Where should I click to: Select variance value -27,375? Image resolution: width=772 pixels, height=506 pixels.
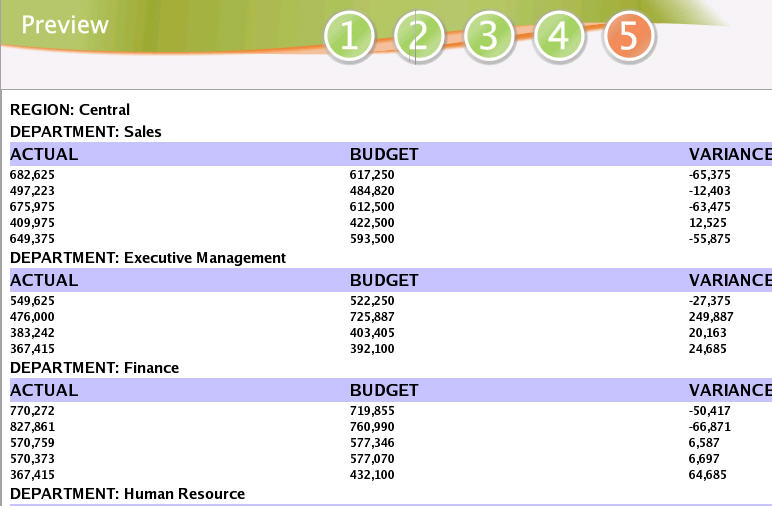coord(709,301)
